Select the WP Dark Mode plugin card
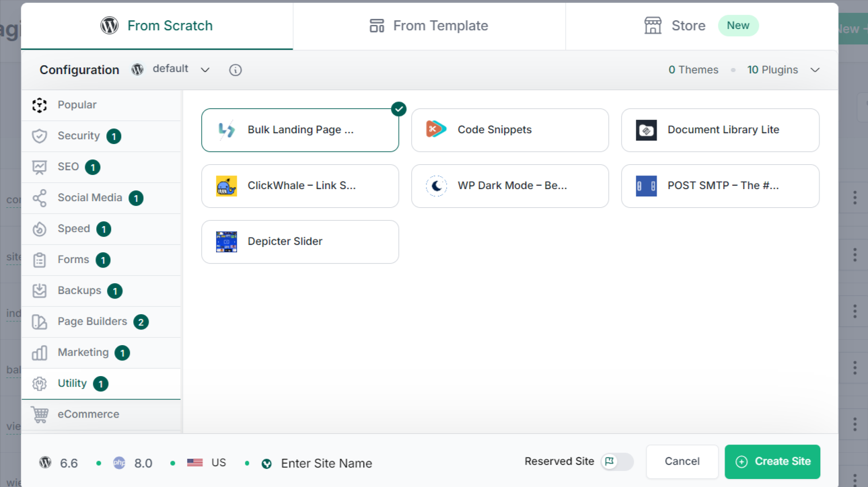The image size is (868, 487). click(510, 186)
